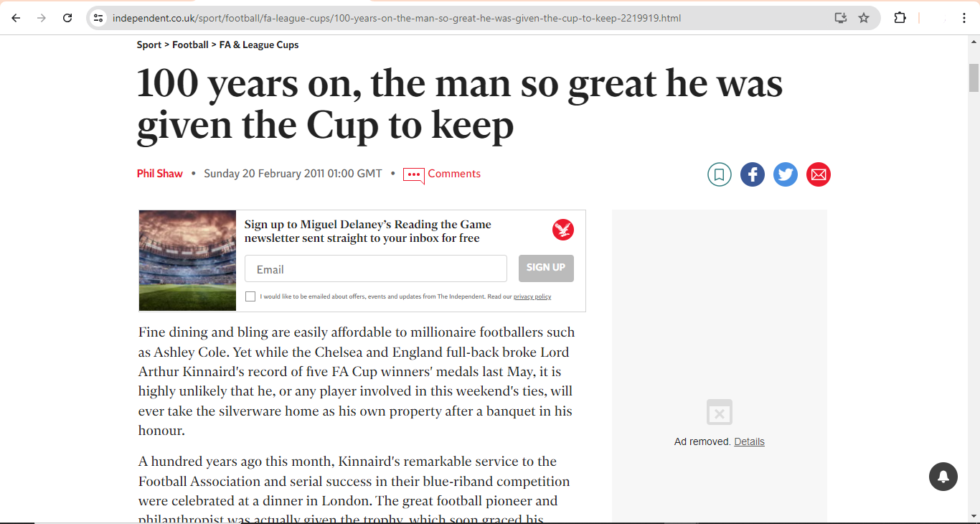
Task: Open notifications with the bell icon
Action: (943, 477)
